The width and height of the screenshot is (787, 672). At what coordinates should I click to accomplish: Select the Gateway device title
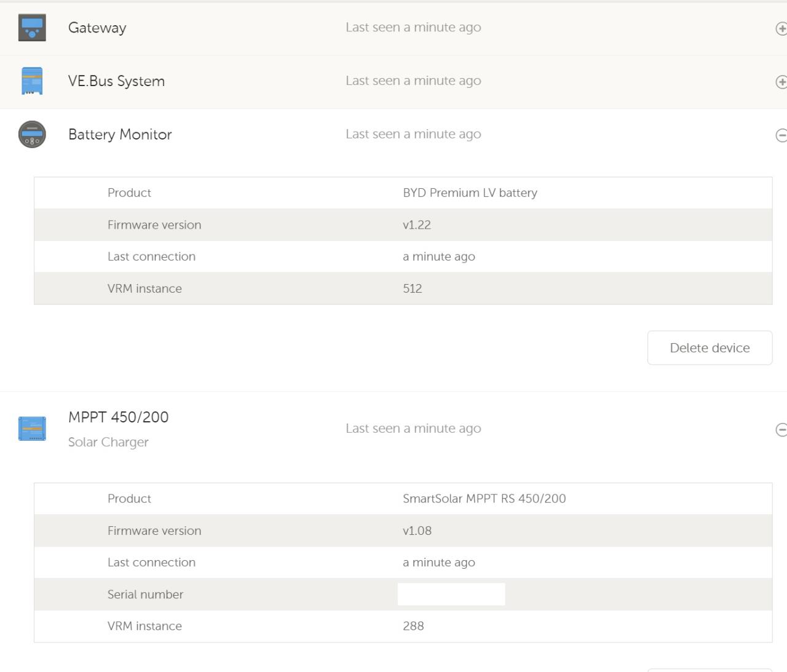[x=97, y=28]
